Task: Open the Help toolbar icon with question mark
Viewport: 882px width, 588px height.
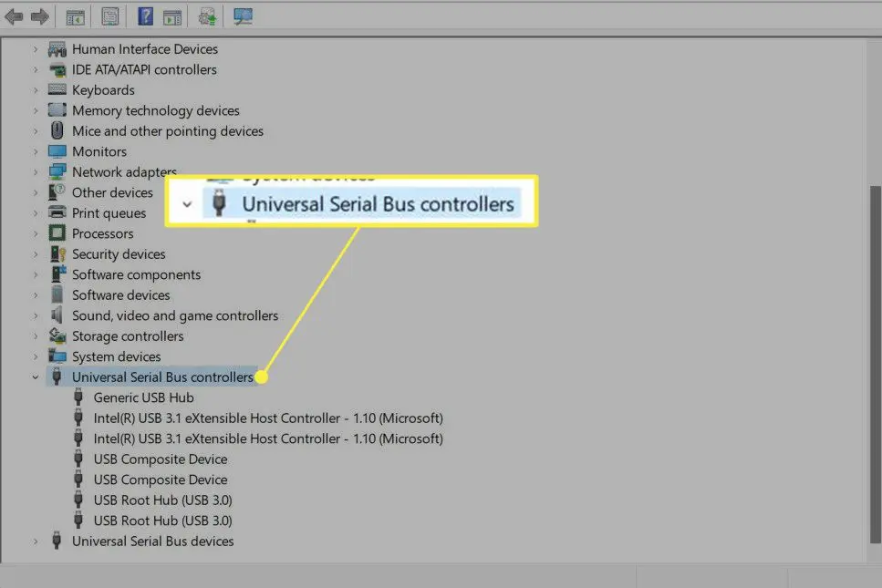Action: tap(145, 16)
